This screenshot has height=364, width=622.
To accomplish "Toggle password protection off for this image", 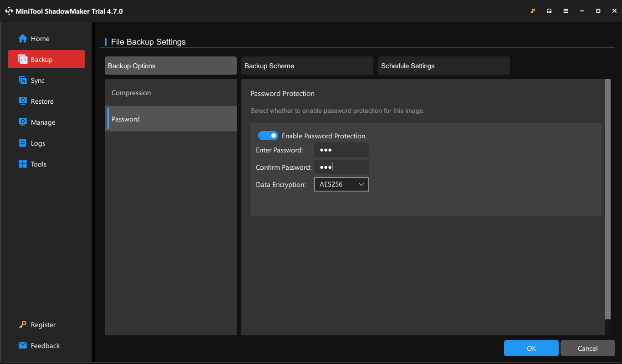I will click(268, 135).
